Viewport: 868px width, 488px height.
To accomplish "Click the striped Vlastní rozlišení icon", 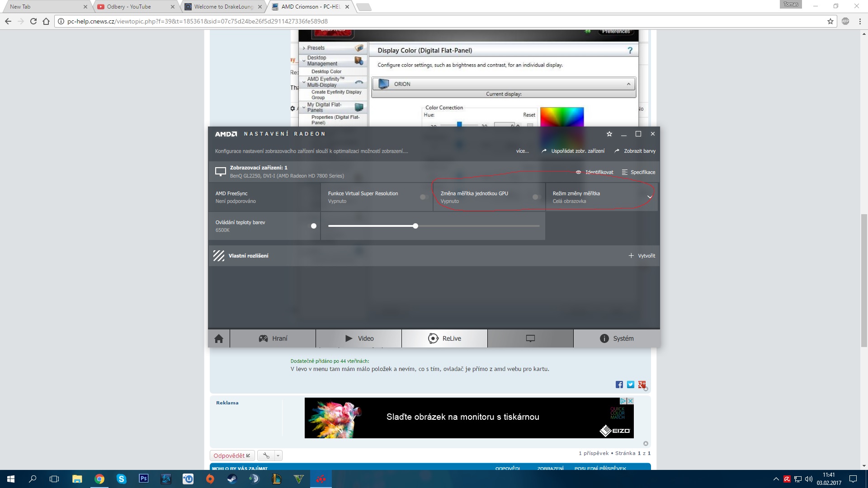I will pos(219,256).
